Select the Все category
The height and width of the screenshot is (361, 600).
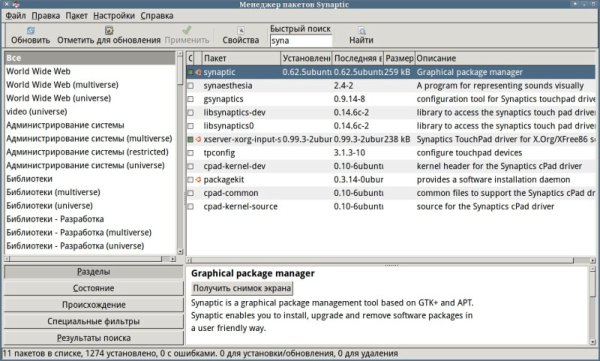[x=90, y=58]
